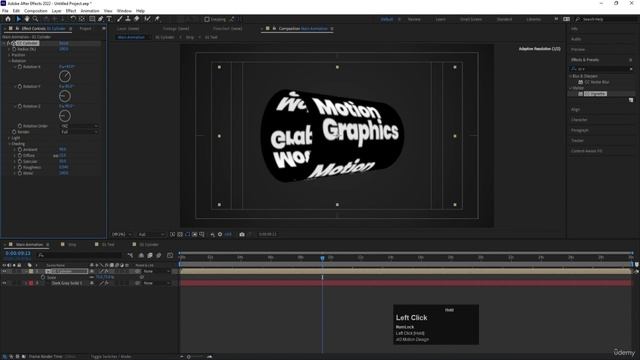Click the Scale stopwatch in timeline

43,277
